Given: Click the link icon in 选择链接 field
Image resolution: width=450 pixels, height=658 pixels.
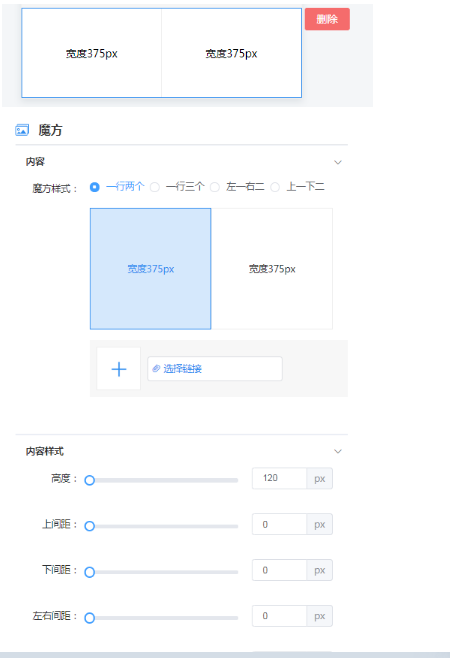Looking at the screenshot, I should coord(156,368).
